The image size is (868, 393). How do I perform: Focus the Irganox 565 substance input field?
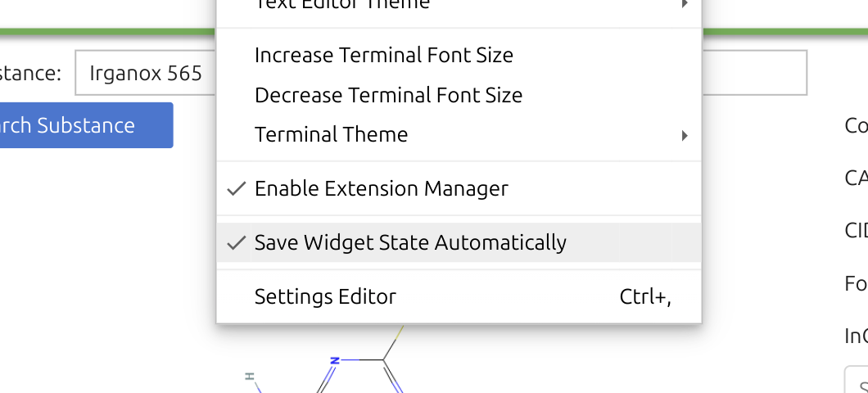coord(146,73)
